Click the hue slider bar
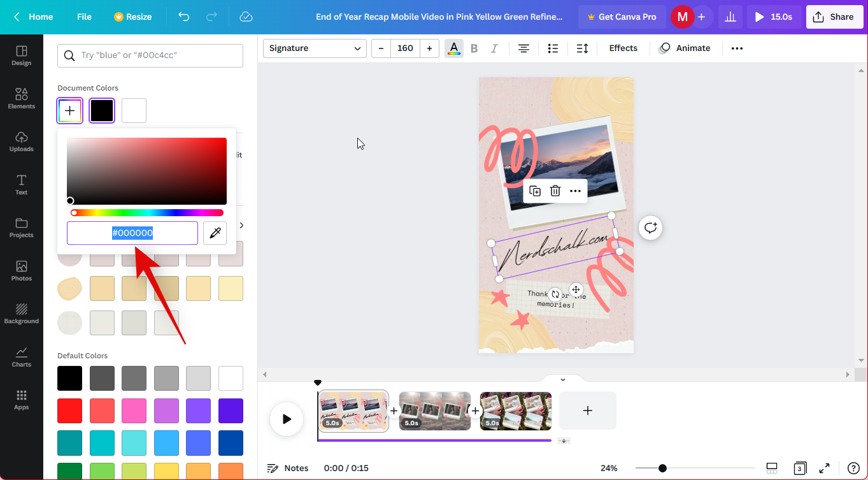The height and width of the screenshot is (480, 868). (147, 213)
